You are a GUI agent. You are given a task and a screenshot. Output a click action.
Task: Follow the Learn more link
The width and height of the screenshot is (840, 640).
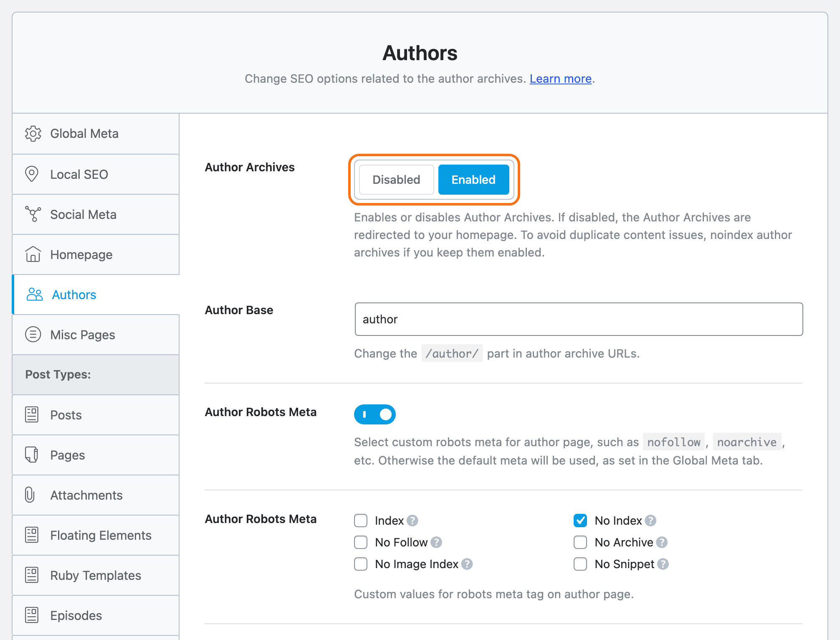coord(561,79)
